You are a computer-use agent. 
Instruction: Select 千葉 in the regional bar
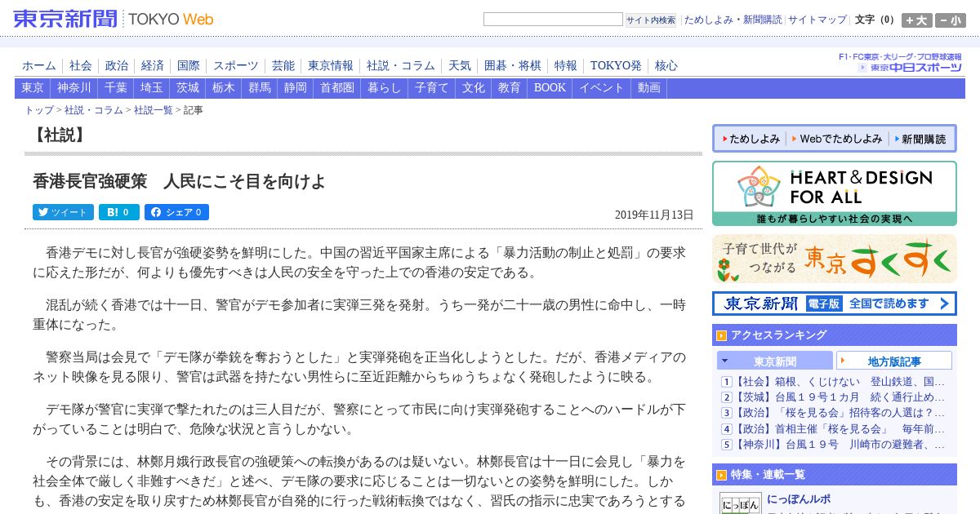click(x=116, y=88)
